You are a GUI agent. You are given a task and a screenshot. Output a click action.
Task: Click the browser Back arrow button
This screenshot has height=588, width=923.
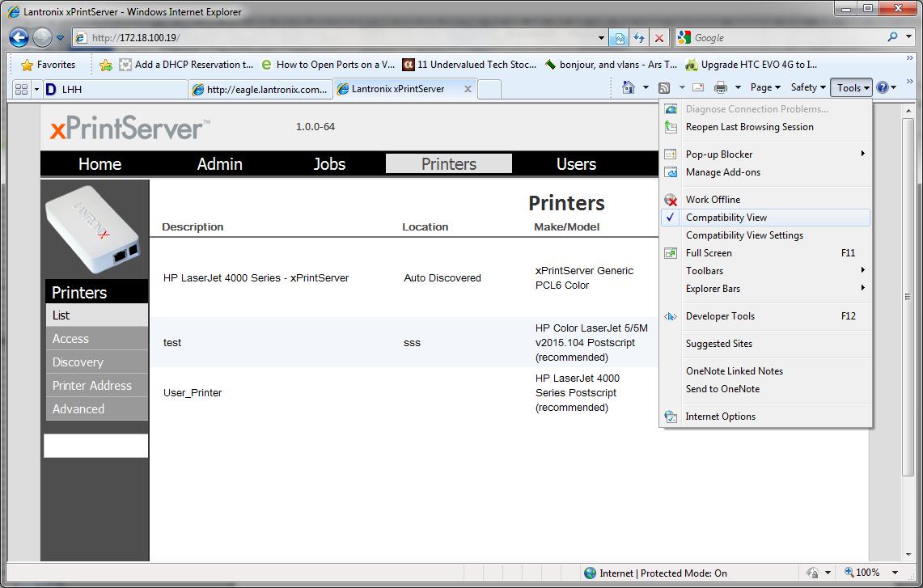click(19, 38)
